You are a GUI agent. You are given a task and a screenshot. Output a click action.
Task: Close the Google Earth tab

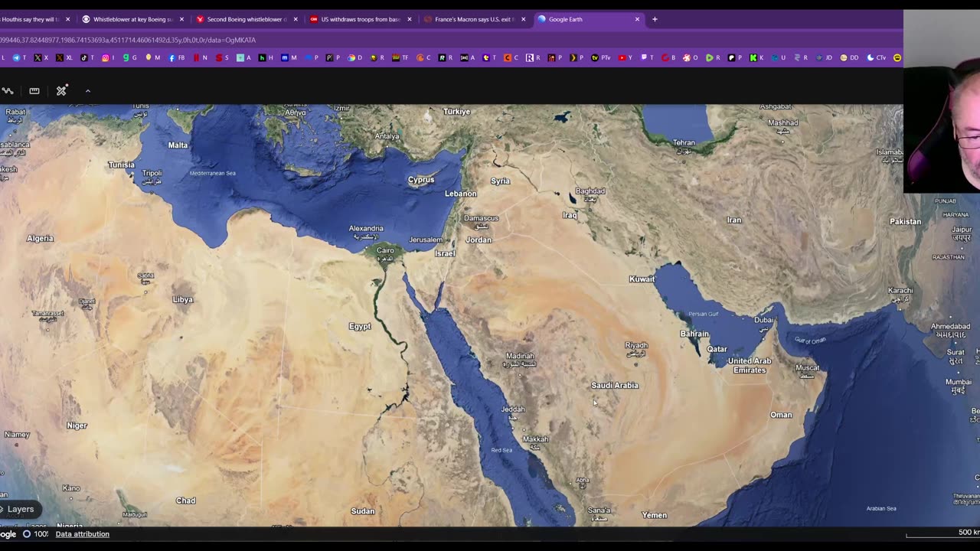coord(637,19)
